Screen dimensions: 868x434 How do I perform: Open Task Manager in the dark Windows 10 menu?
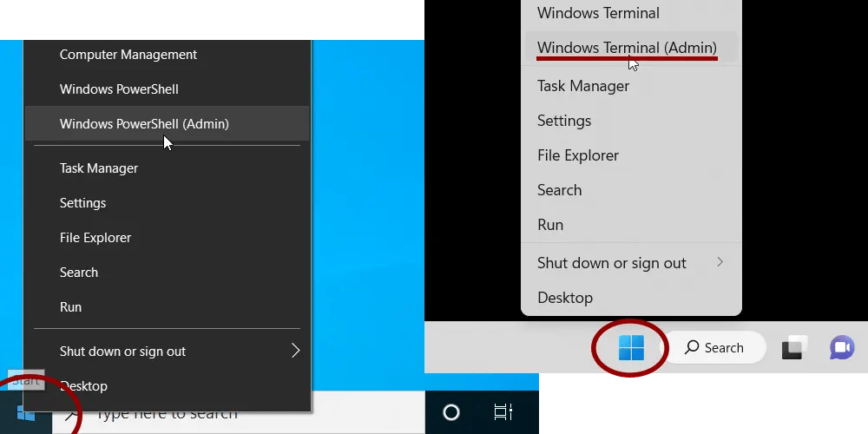(168, 168)
